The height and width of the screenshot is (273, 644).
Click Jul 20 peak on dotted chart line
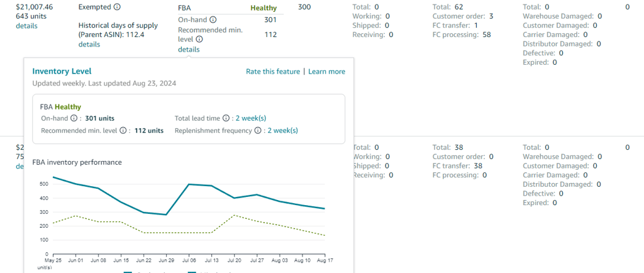(x=235, y=215)
